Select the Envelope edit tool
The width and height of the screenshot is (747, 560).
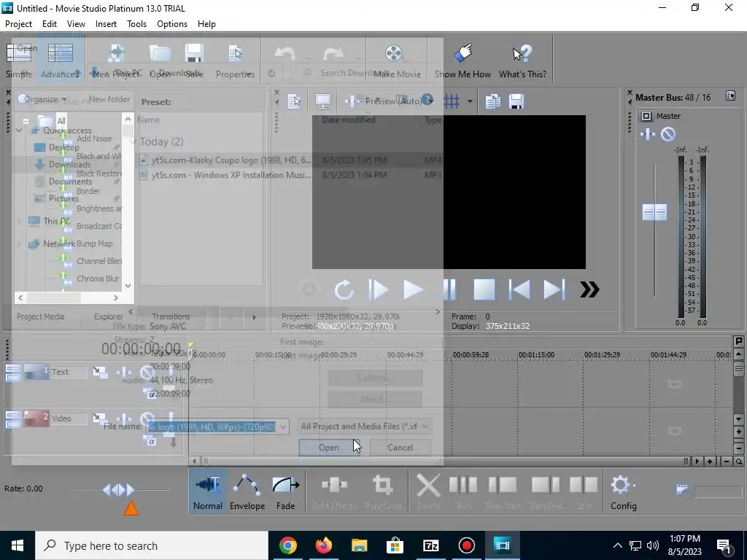247,492
